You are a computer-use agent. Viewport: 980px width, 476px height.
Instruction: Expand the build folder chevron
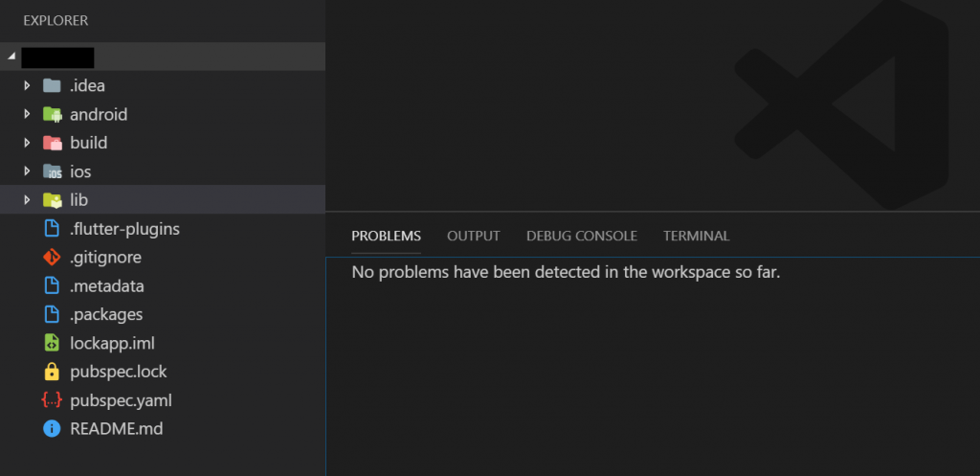[x=27, y=144]
